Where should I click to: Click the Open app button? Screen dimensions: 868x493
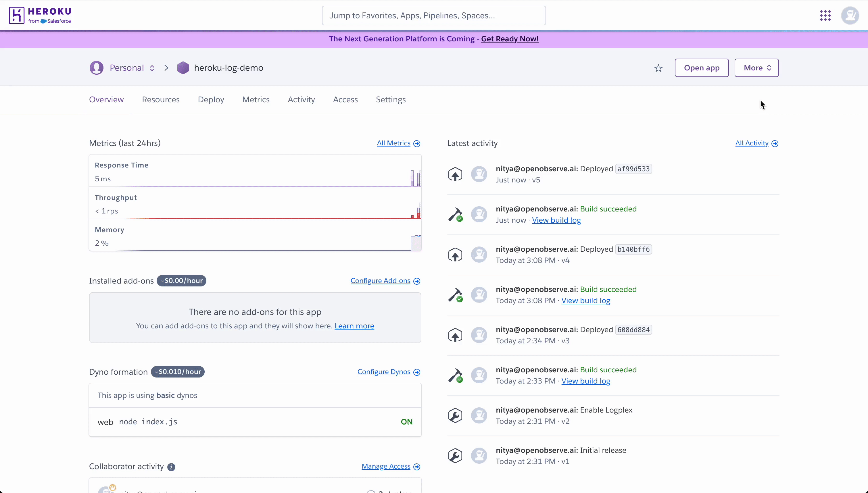(x=701, y=68)
